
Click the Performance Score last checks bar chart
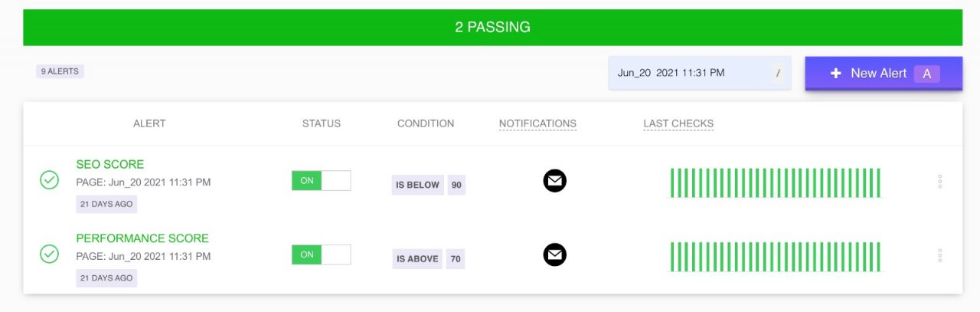776,256
